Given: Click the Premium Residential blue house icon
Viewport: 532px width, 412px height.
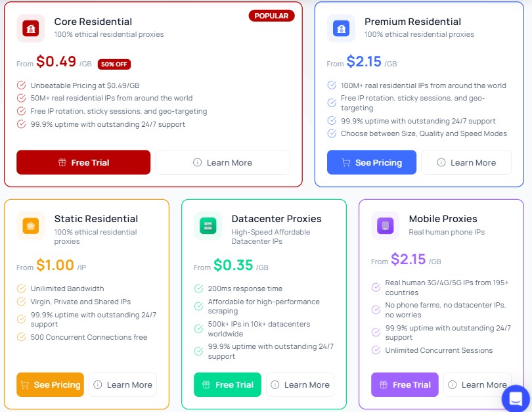Looking at the screenshot, I should coord(341,28).
